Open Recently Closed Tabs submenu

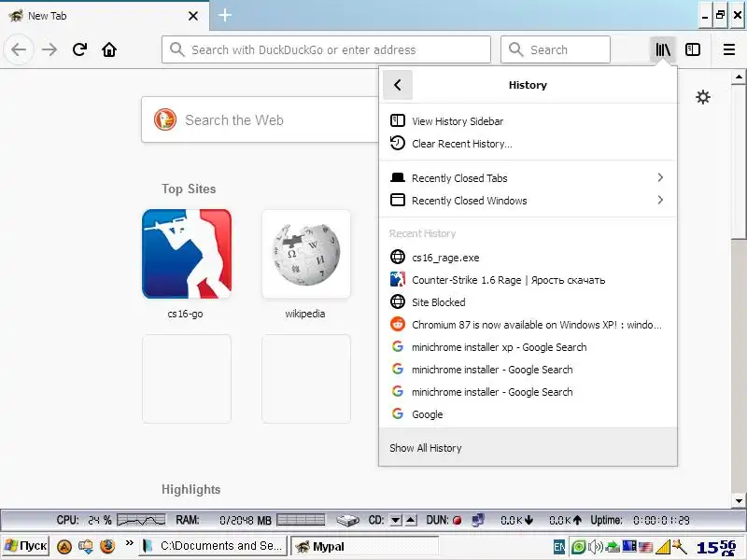click(x=528, y=177)
